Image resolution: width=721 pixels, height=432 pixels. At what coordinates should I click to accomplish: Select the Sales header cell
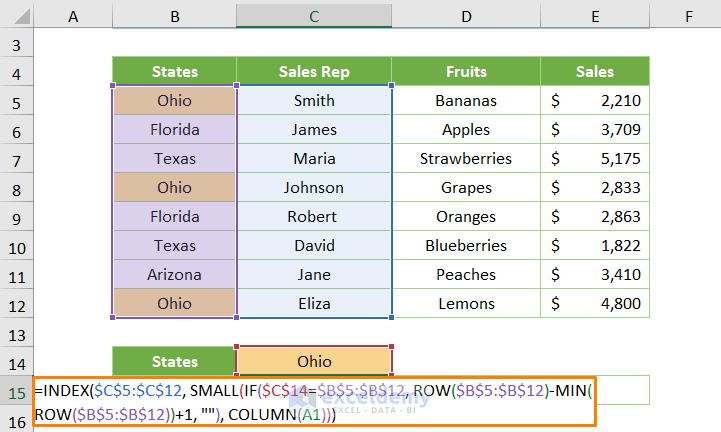[x=595, y=72]
